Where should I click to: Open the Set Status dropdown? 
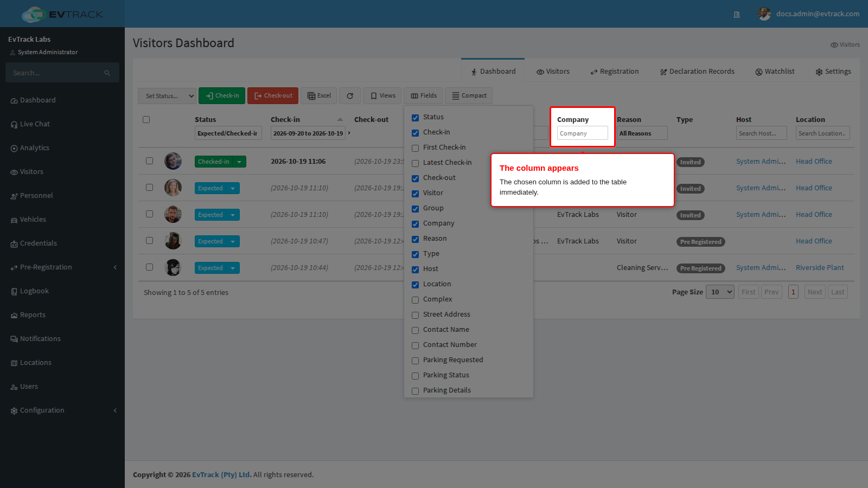click(x=167, y=96)
